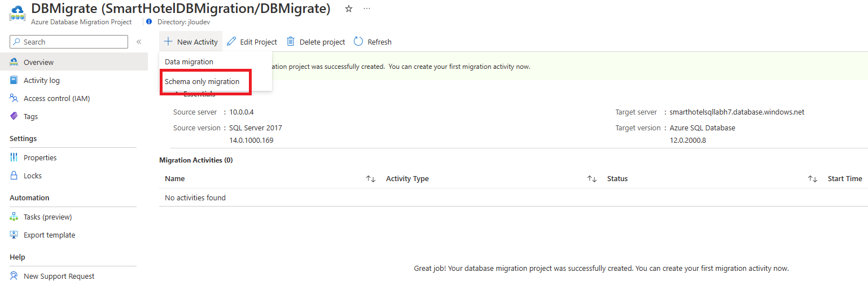Focus the sidebar Search field
Screen dimensions: 868x294
(69, 42)
